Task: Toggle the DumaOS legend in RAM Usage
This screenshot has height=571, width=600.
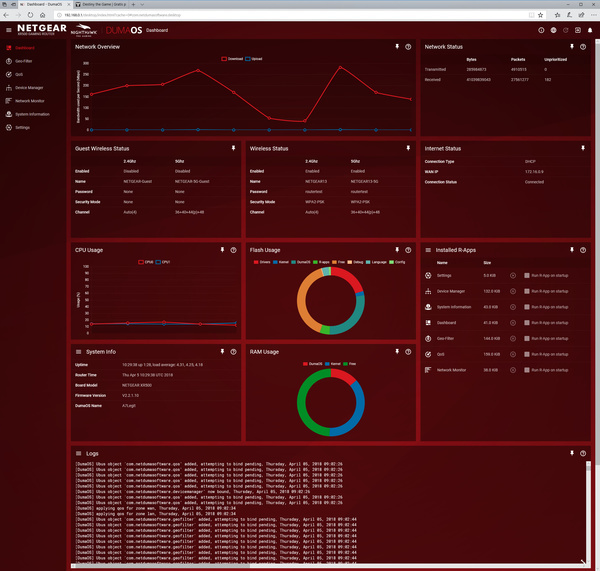Action: click(312, 364)
